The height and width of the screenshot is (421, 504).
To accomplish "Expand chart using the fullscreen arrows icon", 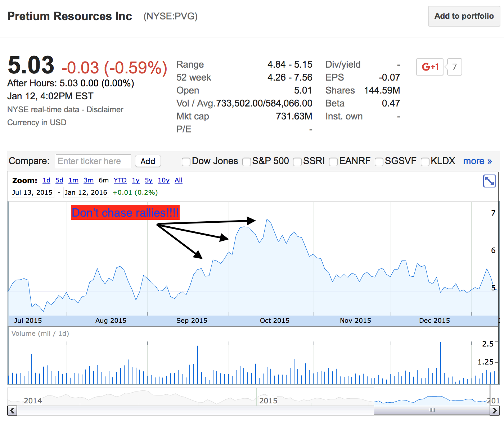I will pyautogui.click(x=489, y=181).
